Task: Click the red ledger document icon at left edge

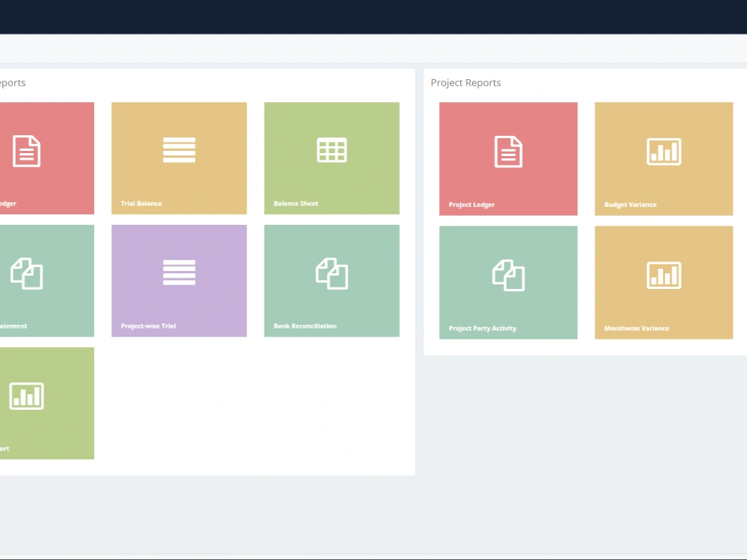Action: coord(27,151)
